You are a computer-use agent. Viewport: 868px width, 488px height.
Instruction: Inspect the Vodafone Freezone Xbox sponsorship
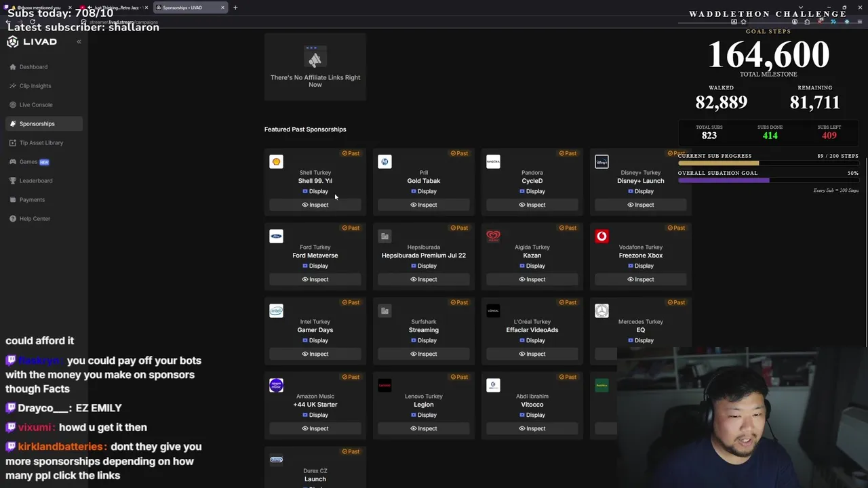[641, 279]
